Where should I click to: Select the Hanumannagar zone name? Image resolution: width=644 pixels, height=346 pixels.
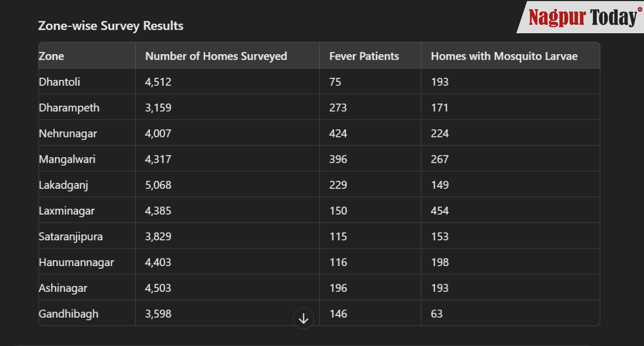coord(76,262)
